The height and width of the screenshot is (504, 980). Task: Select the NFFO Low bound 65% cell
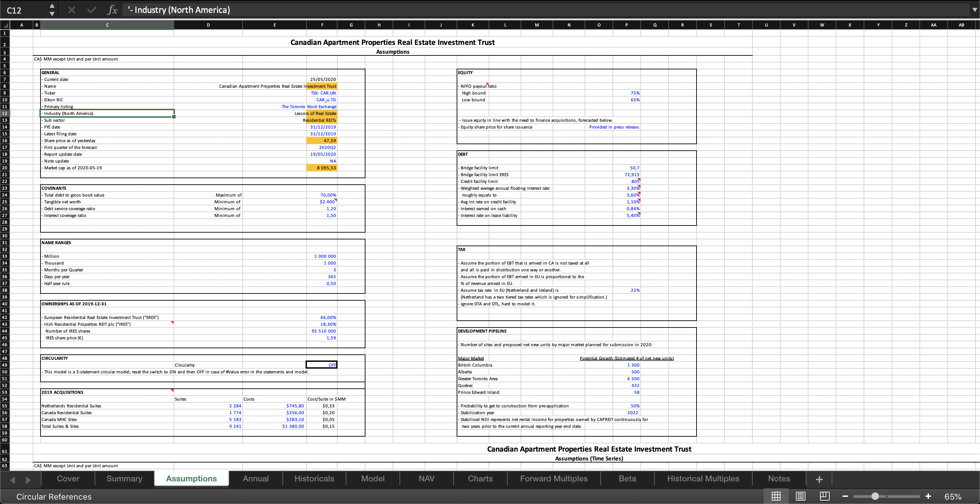tap(626, 100)
